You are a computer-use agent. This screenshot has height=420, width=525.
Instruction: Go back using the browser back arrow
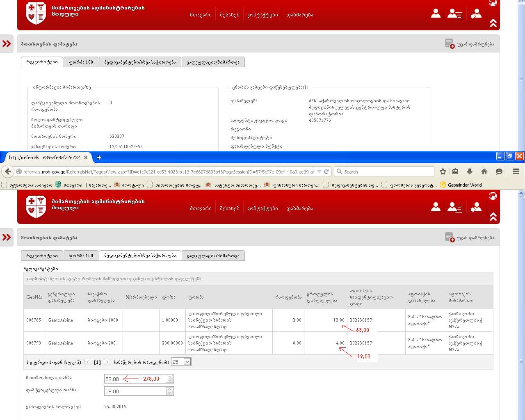[8, 171]
